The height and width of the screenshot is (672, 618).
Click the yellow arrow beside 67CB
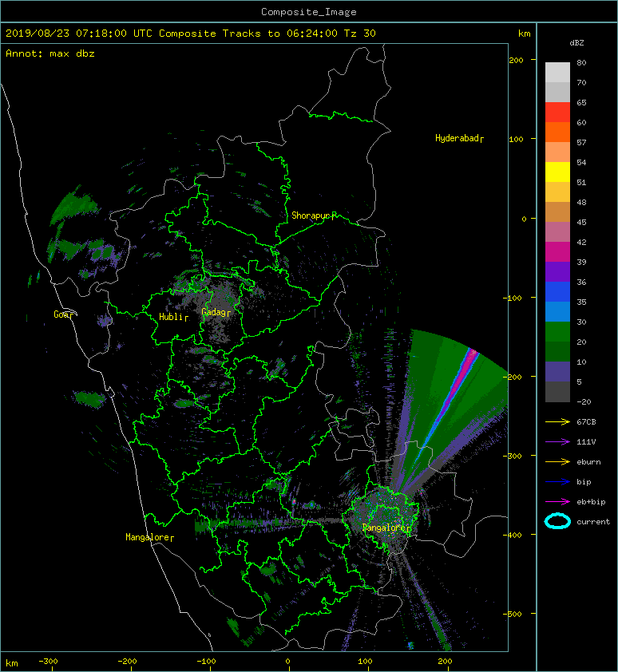557,421
